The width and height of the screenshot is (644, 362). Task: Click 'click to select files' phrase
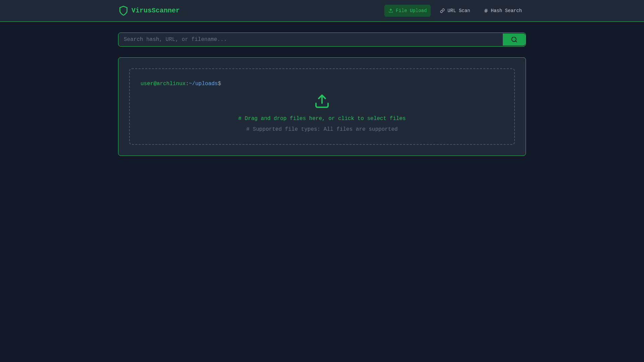[372, 119]
